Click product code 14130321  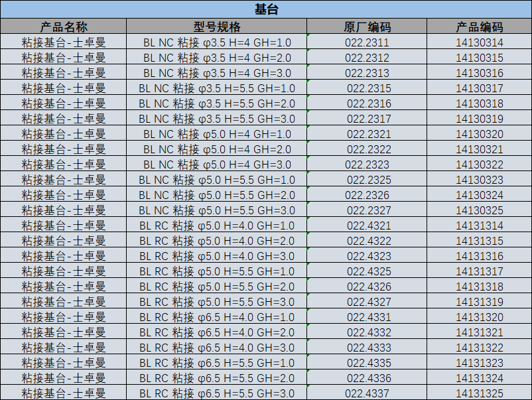[x=479, y=149]
